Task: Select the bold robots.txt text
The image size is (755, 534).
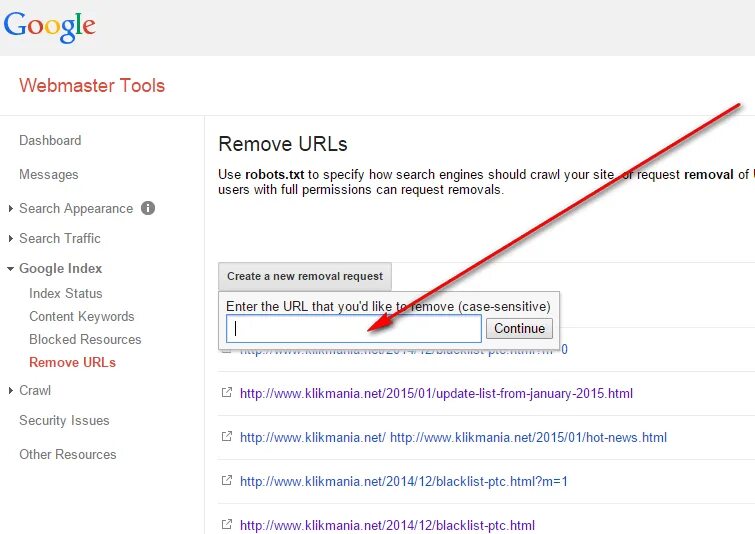Action: tap(274, 174)
